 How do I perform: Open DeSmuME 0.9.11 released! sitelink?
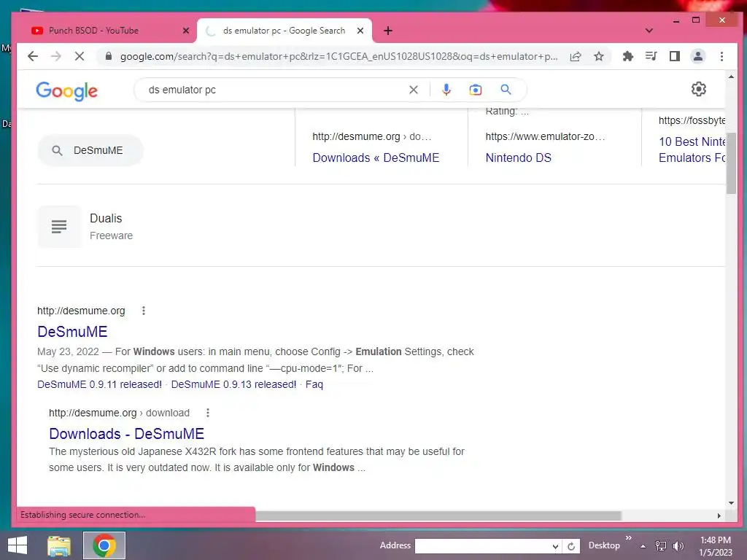[99, 384]
